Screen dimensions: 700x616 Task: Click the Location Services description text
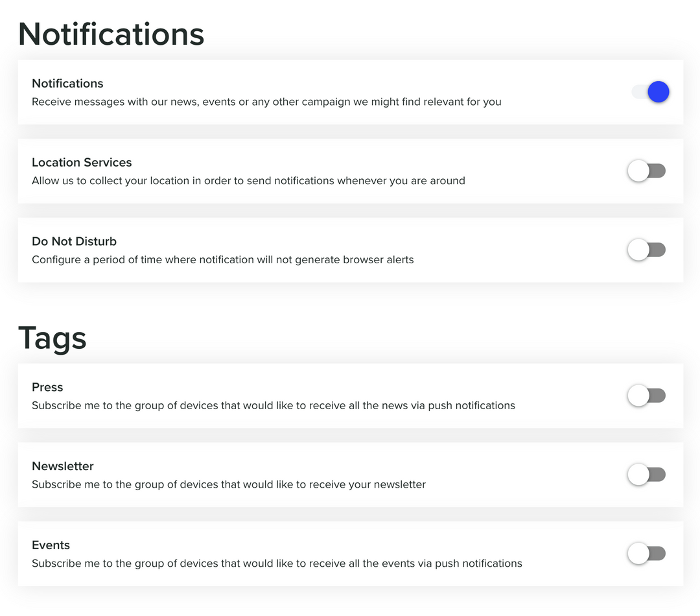point(248,181)
